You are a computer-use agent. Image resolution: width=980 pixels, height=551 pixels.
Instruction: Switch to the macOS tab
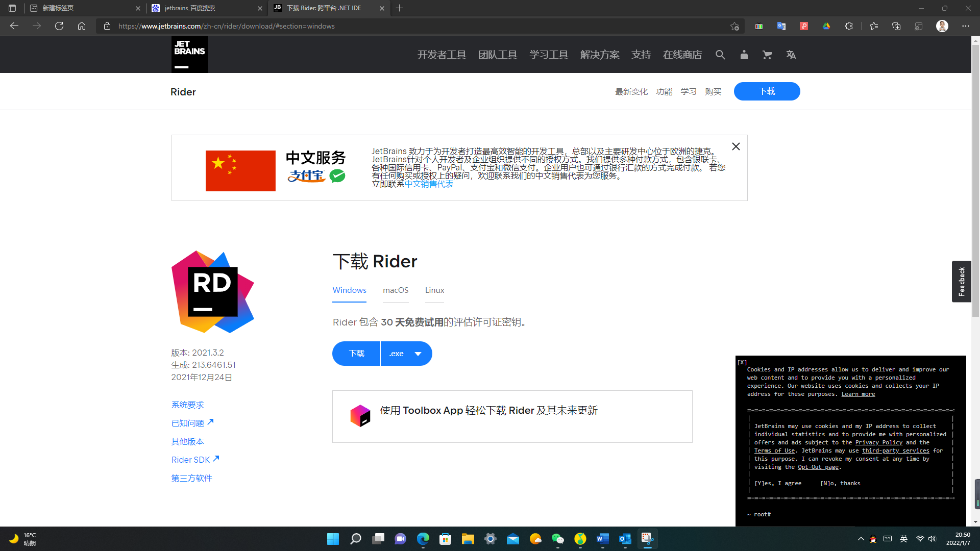(396, 290)
